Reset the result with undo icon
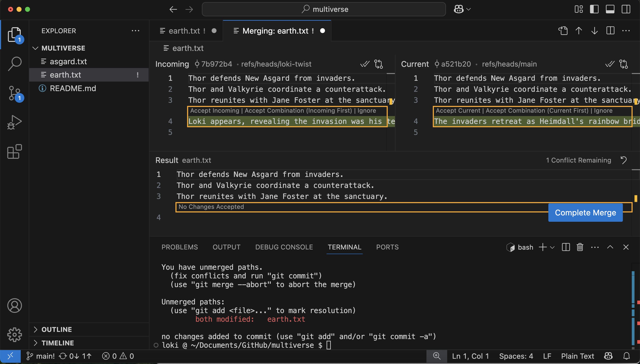The image size is (640, 364). [623, 160]
